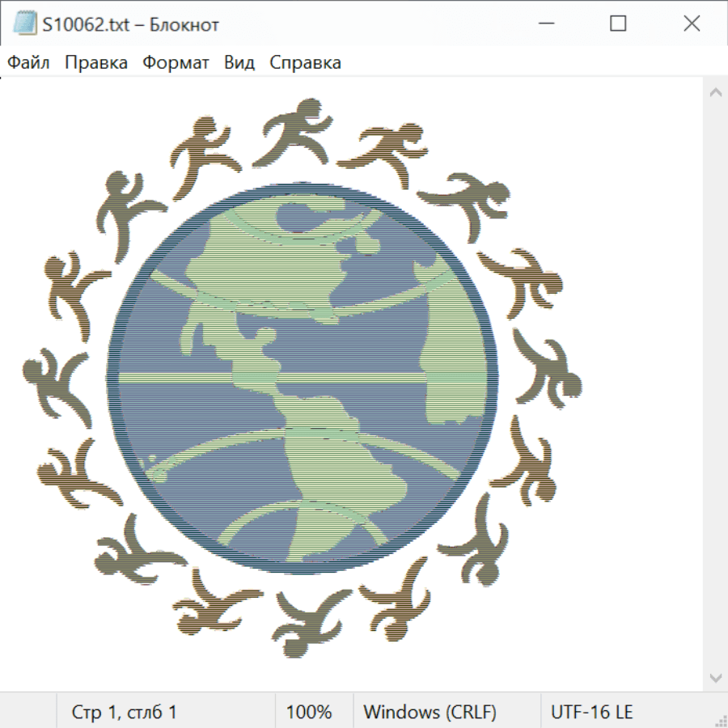Open the Справка menu
Image resolution: width=728 pixels, height=728 pixels.
(x=305, y=63)
